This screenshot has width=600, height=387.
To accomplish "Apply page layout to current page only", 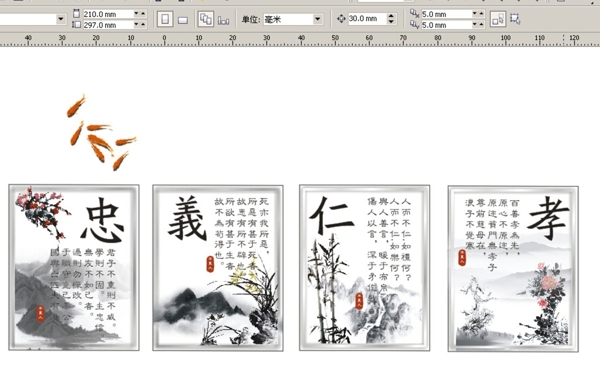I will click(223, 20).
